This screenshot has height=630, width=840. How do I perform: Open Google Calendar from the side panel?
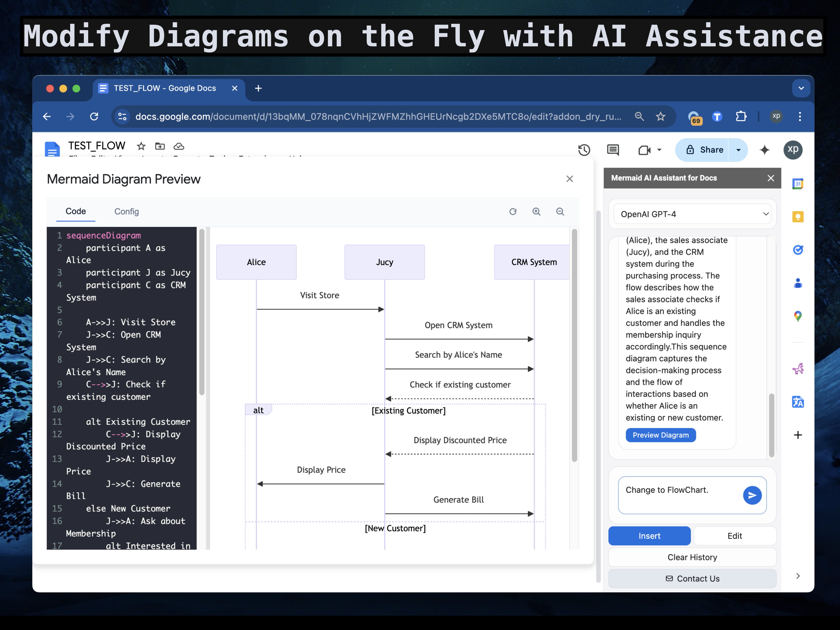pyautogui.click(x=798, y=183)
